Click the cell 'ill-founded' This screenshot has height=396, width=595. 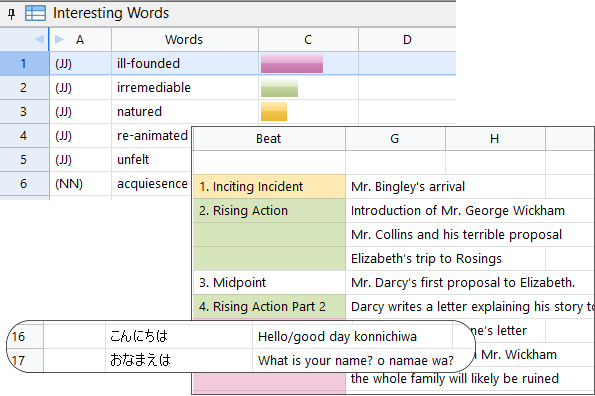185,63
